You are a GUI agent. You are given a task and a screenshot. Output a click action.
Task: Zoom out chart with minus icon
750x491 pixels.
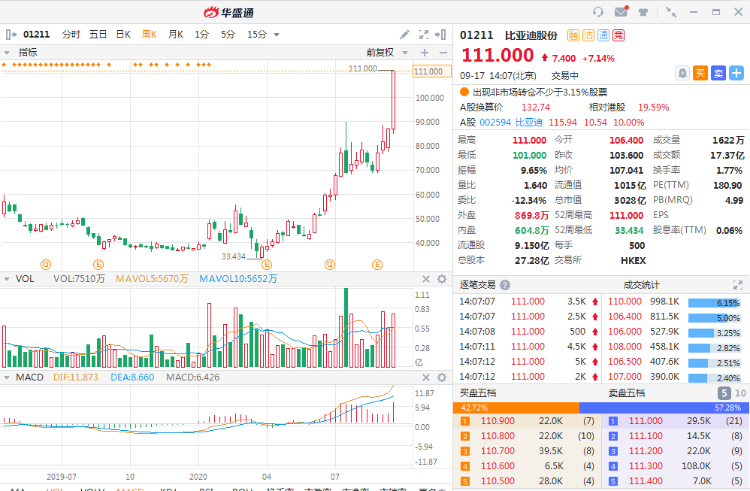(443, 53)
